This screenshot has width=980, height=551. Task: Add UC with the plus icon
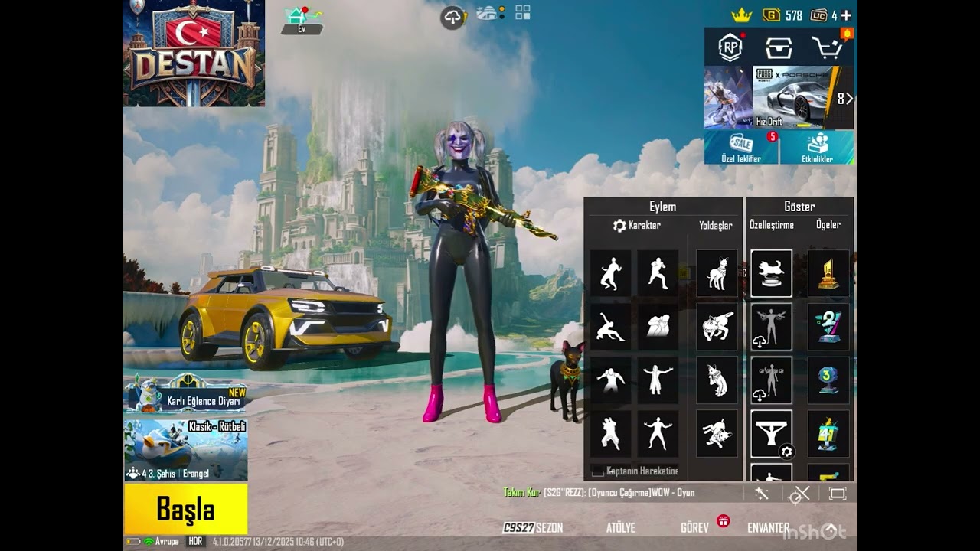tap(846, 15)
